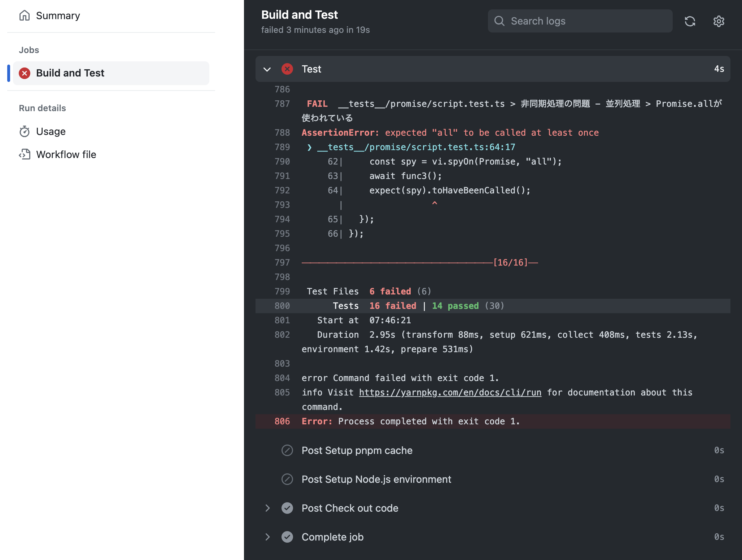Expand the Complete job section

(267, 537)
